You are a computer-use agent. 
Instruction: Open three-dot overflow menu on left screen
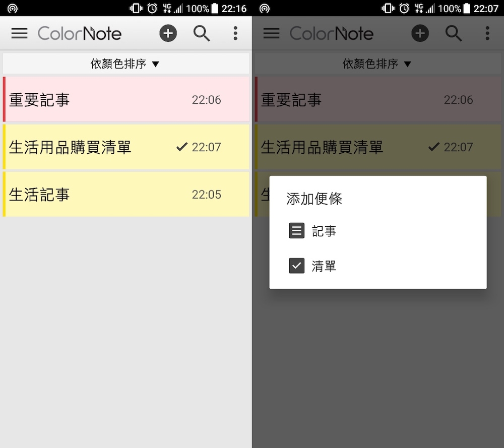point(235,33)
